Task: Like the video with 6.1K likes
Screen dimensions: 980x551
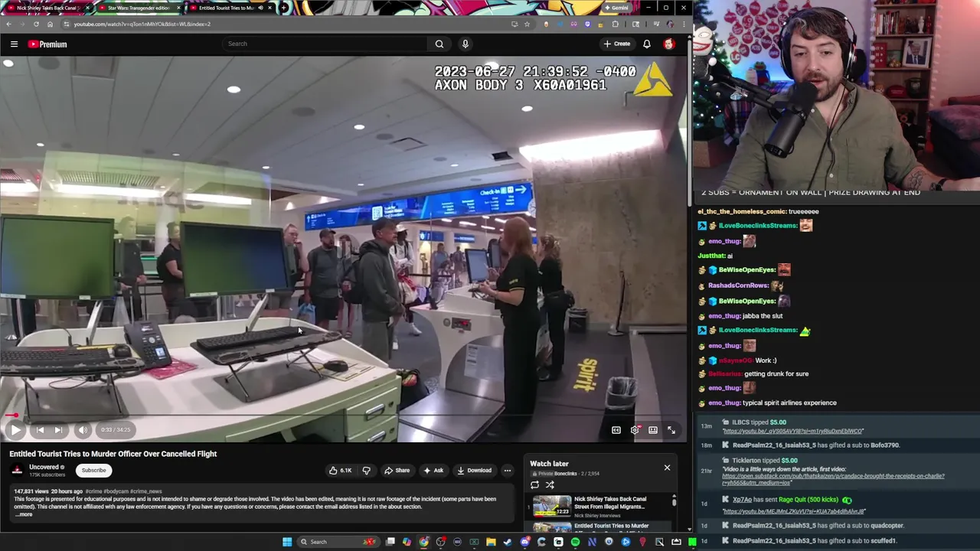Action: point(340,471)
